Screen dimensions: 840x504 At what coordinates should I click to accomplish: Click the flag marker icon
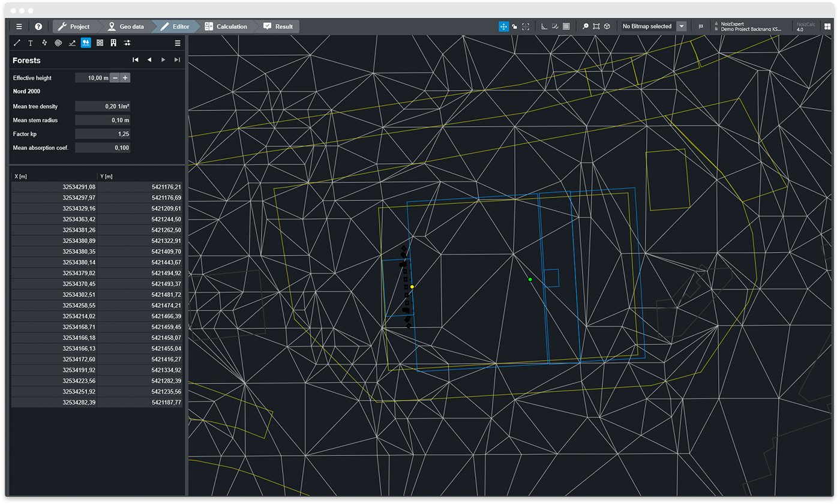point(701,26)
